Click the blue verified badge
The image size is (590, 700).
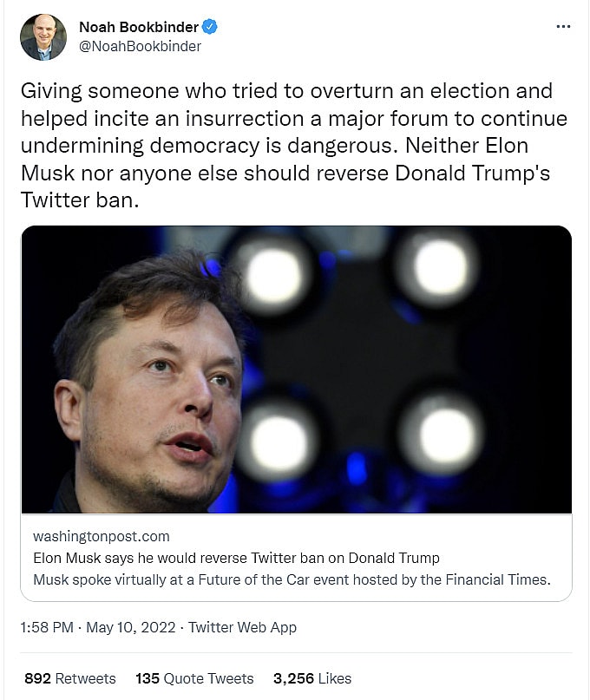(209, 27)
